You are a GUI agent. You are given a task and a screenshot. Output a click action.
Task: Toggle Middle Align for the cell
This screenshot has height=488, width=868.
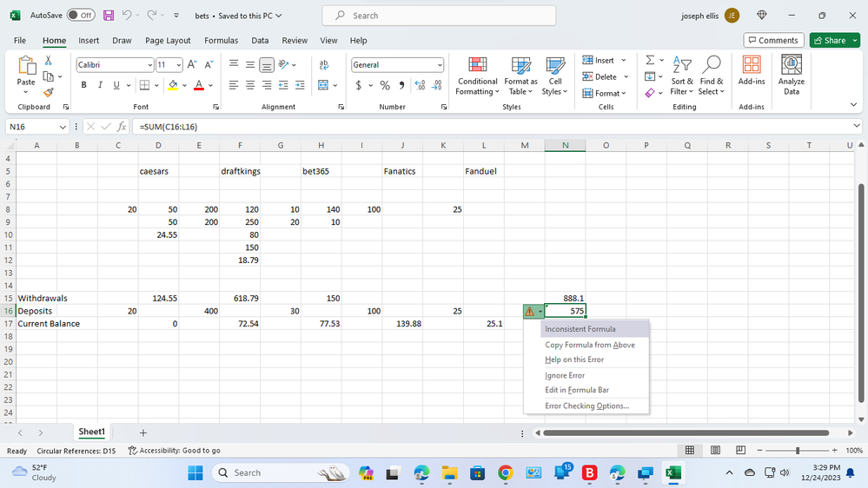pyautogui.click(x=250, y=65)
